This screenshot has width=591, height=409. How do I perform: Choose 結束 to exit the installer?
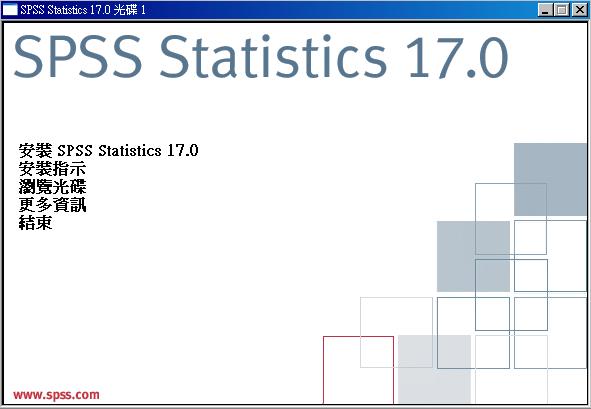[35, 223]
